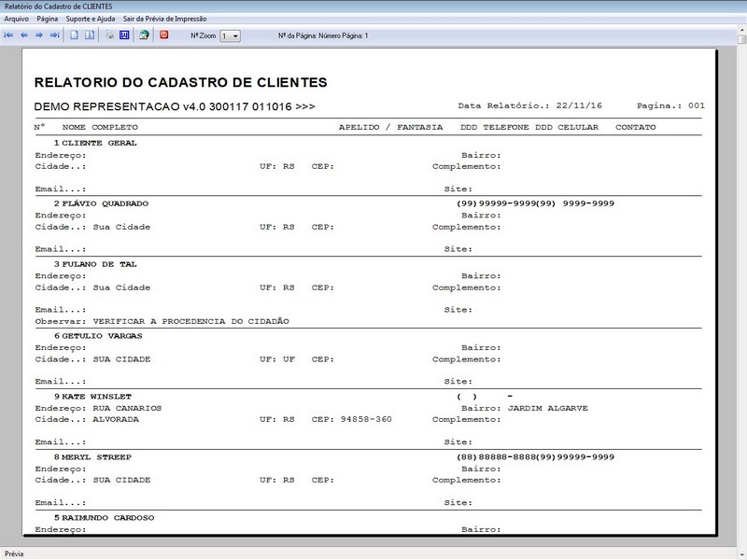Select single page view icon

click(75, 35)
